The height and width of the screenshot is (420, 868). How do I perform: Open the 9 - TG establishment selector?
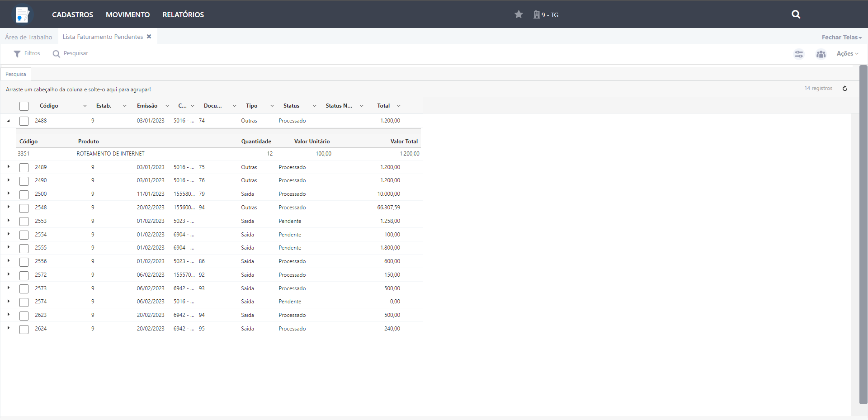(546, 15)
